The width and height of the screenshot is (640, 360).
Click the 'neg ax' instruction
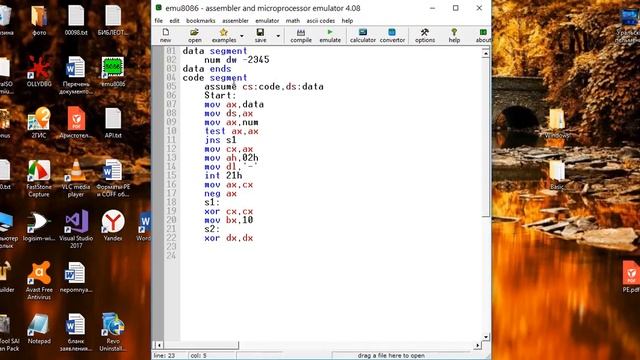[220, 193]
